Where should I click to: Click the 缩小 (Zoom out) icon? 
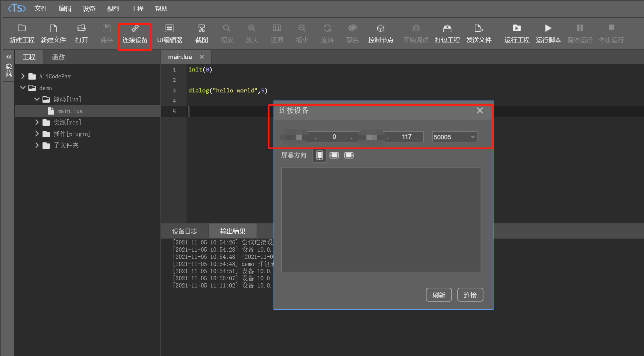(x=302, y=28)
